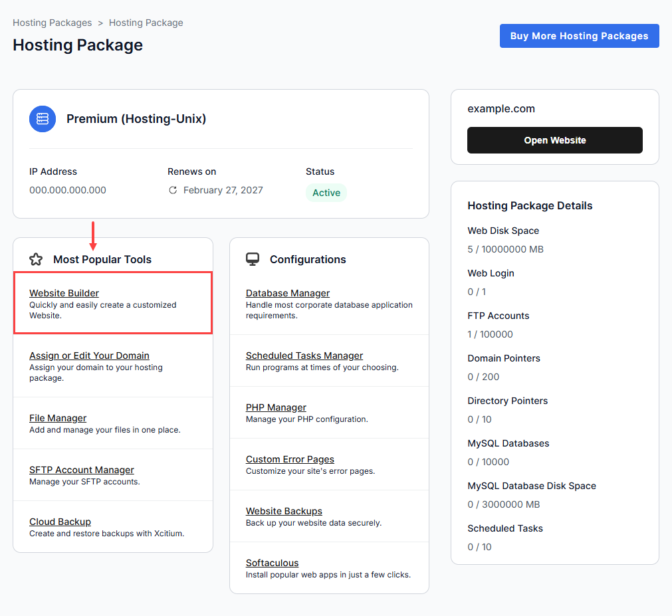Go to Hosting Packages breadcrumb

click(53, 23)
